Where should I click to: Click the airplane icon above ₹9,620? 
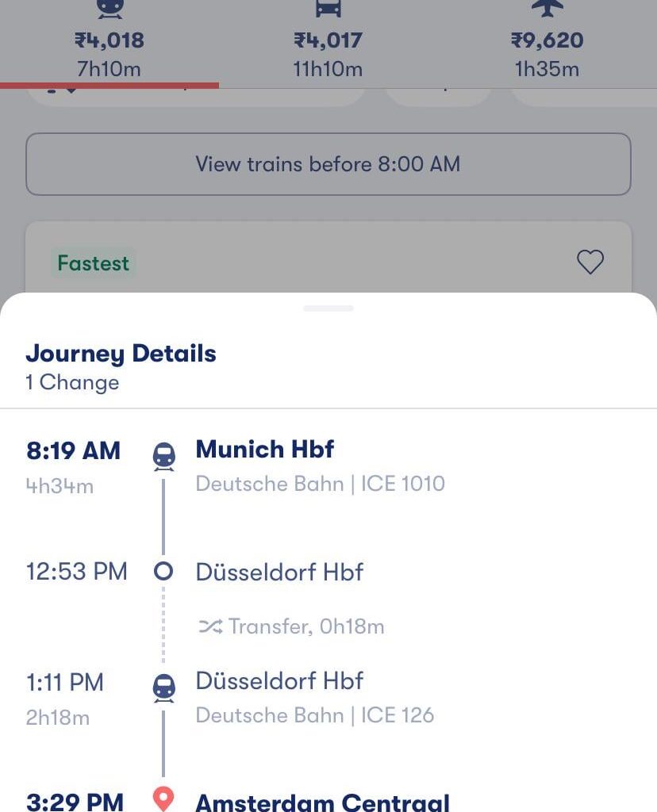tap(547, 8)
